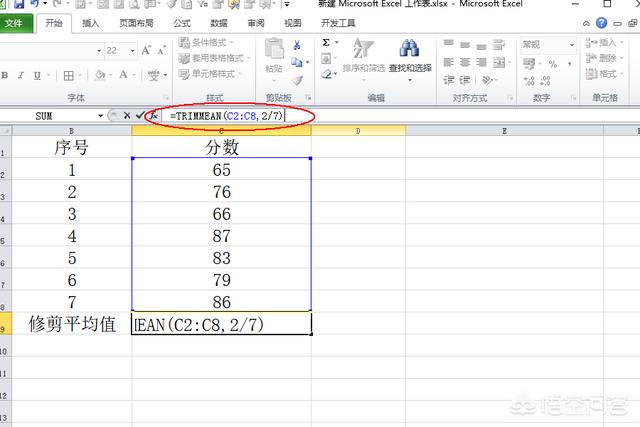This screenshot has height=427, width=640.
Task: Click the accounting currency format icon
Action: click(x=529, y=64)
